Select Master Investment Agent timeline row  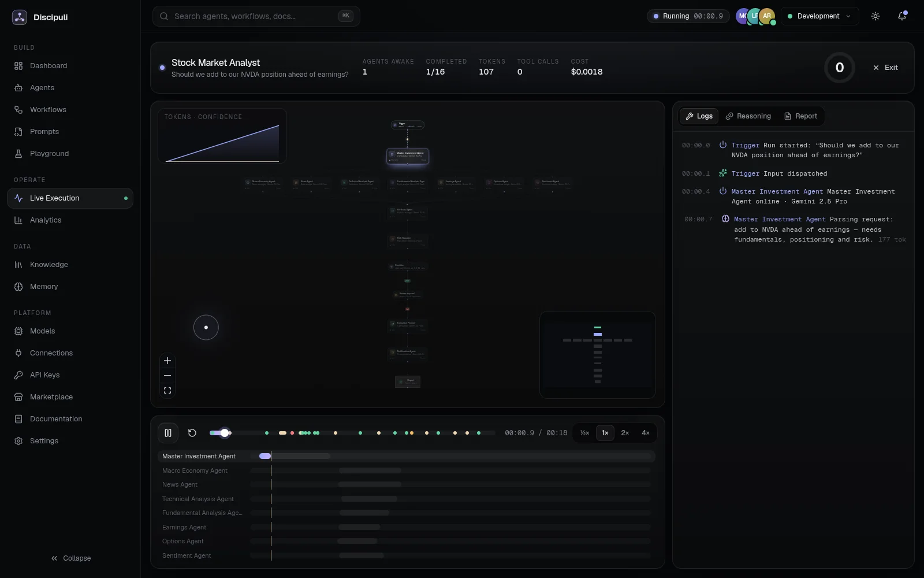coord(406,457)
